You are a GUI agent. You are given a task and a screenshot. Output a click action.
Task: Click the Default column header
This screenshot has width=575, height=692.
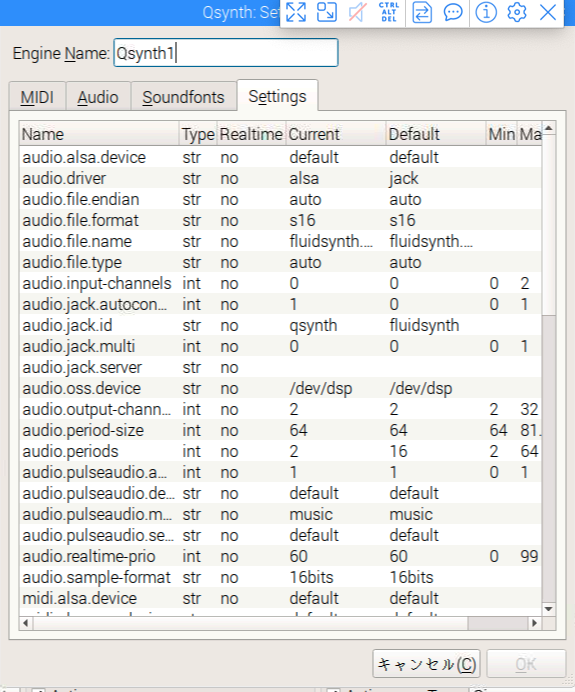436,134
